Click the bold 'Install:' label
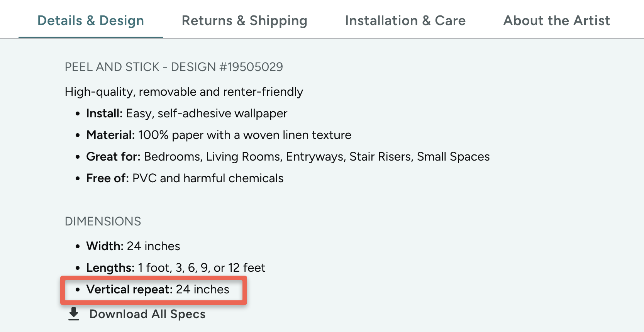The width and height of the screenshot is (644, 332). click(104, 113)
